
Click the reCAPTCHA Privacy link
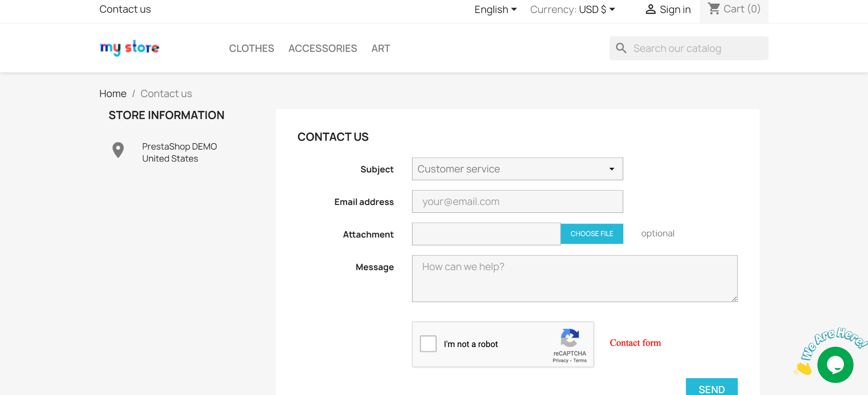tap(560, 361)
